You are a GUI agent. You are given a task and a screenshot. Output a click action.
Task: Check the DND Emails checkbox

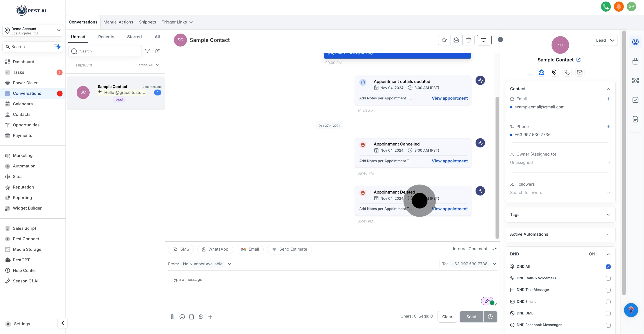click(608, 302)
